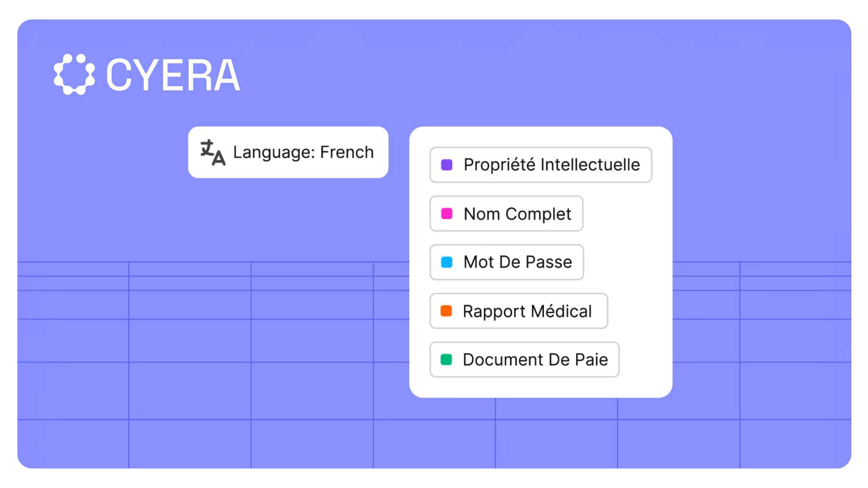Click the Passe word in password tag
Screen dimensions: 868x488
click(549, 262)
